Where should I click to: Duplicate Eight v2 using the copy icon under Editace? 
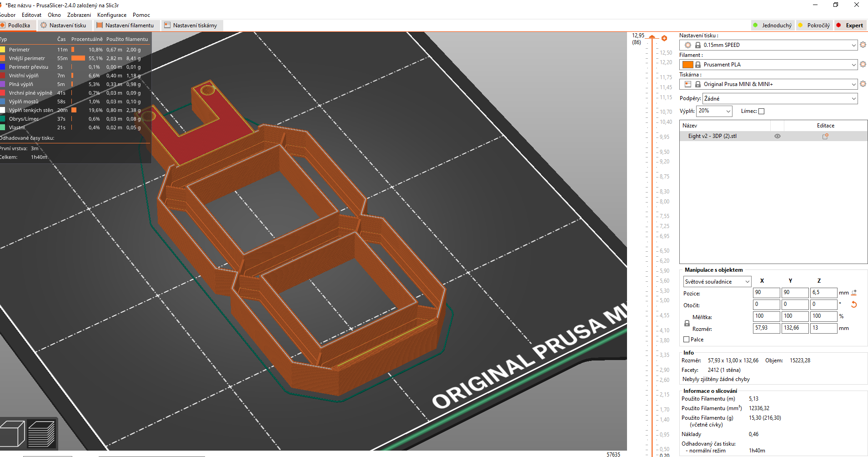point(825,136)
